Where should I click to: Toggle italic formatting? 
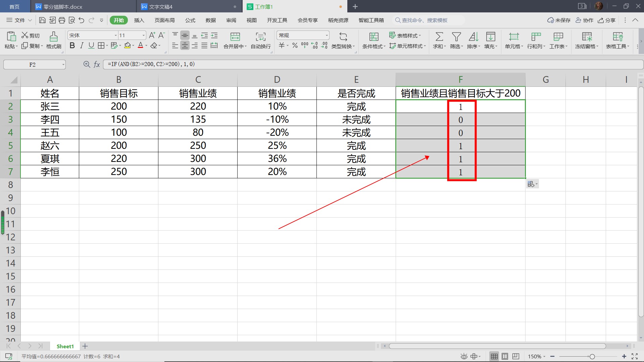click(x=82, y=46)
